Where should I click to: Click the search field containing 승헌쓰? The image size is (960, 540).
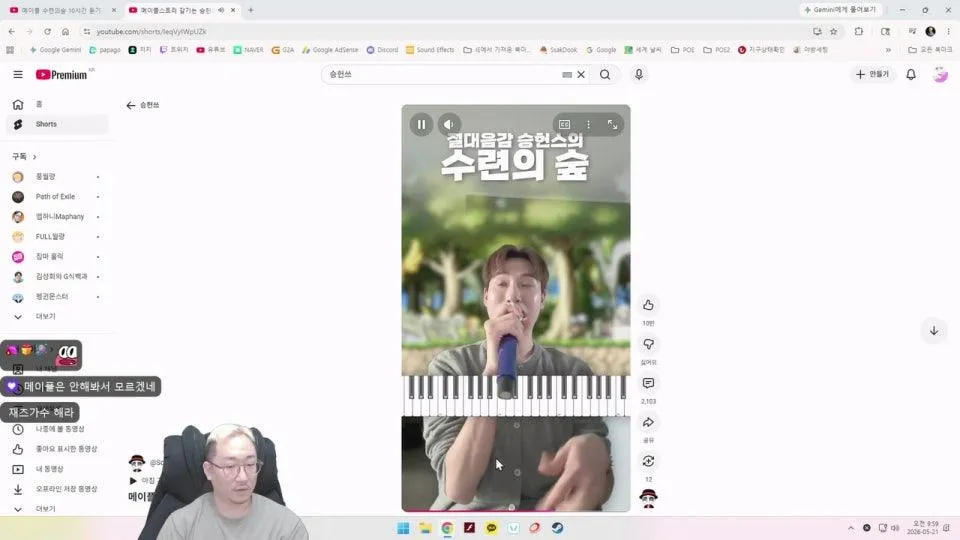point(444,75)
